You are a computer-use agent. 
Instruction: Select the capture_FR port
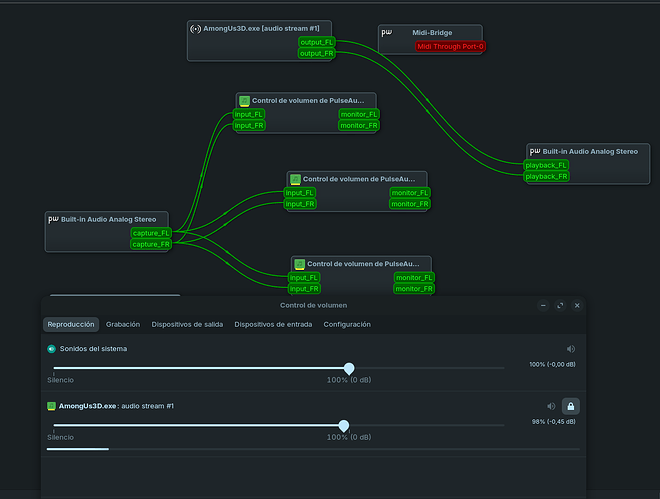tap(151, 244)
